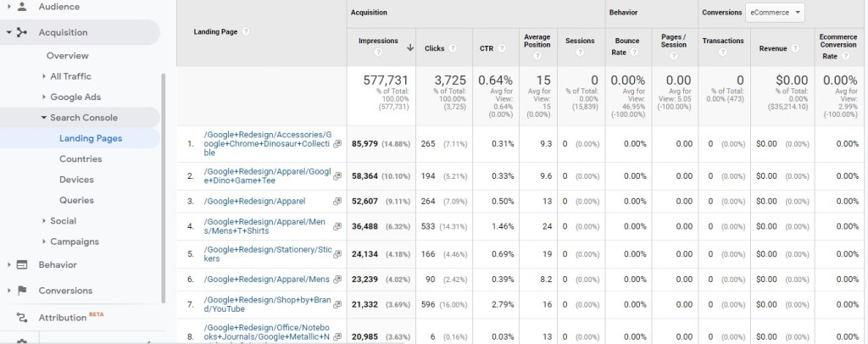This screenshot has width=868, height=344.
Task: Click the Impressions descending sort arrow
Action: [410, 48]
